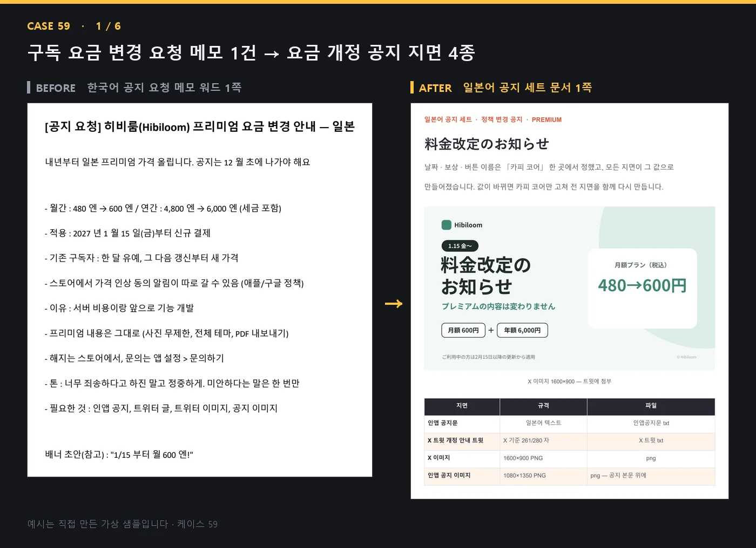The image size is (756, 548).
Task: Click the memo title '[공지 요청] 히비룸(Hibiloom)'
Action: 118,126
